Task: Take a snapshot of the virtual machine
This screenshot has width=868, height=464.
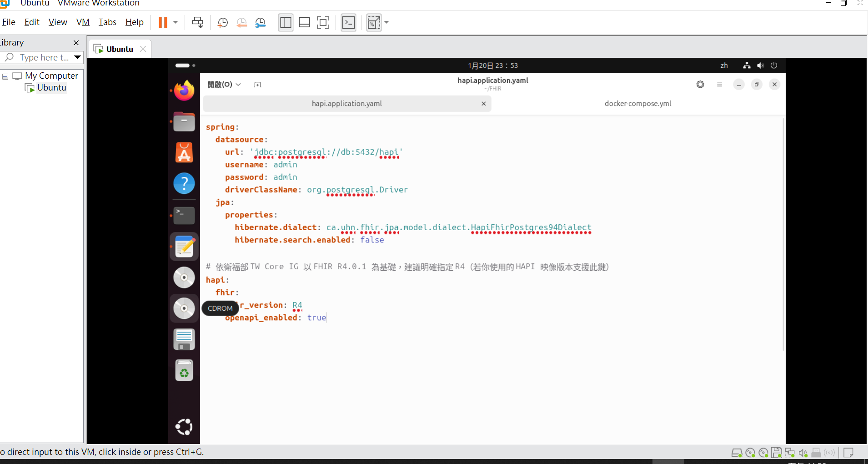Action: (222, 22)
